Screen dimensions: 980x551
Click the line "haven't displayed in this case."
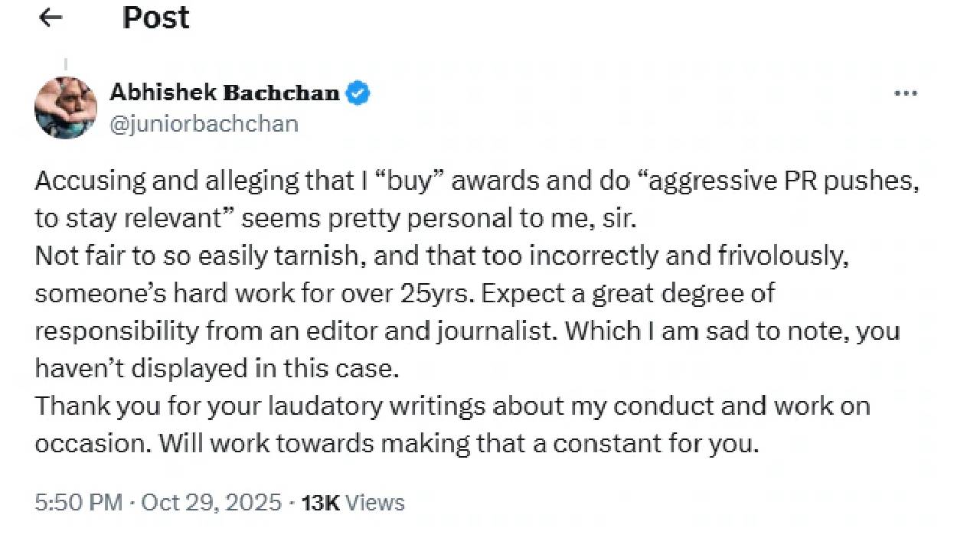(x=217, y=369)
